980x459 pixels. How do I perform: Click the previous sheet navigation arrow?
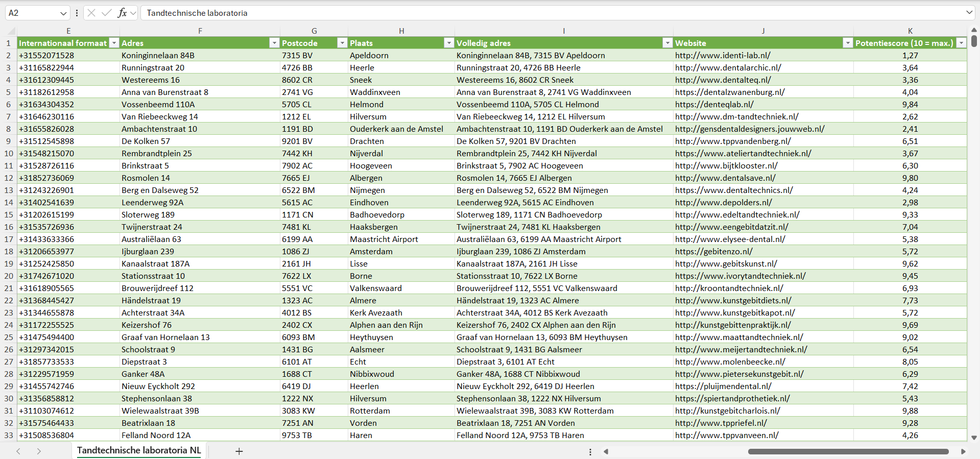coord(18,451)
